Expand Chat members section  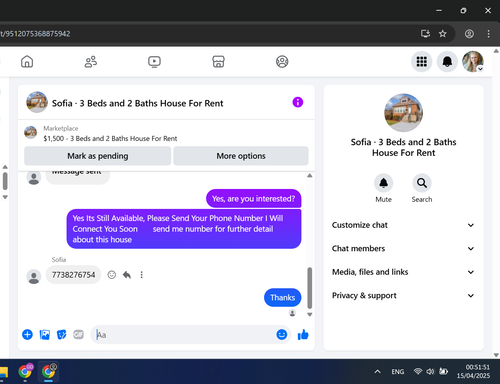point(403,248)
